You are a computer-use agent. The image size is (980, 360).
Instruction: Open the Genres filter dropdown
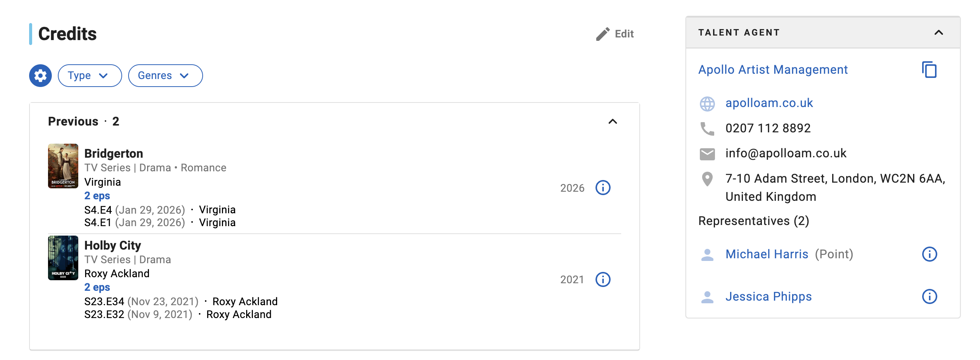tap(165, 76)
